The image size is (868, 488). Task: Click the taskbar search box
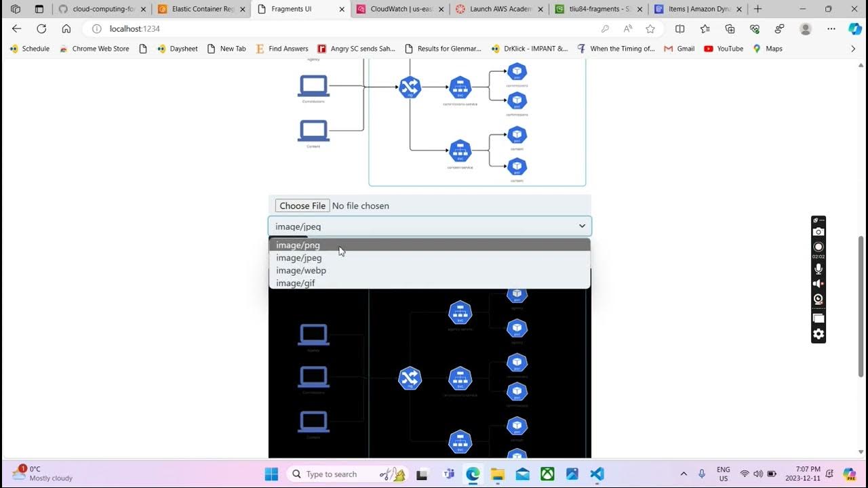click(347, 474)
